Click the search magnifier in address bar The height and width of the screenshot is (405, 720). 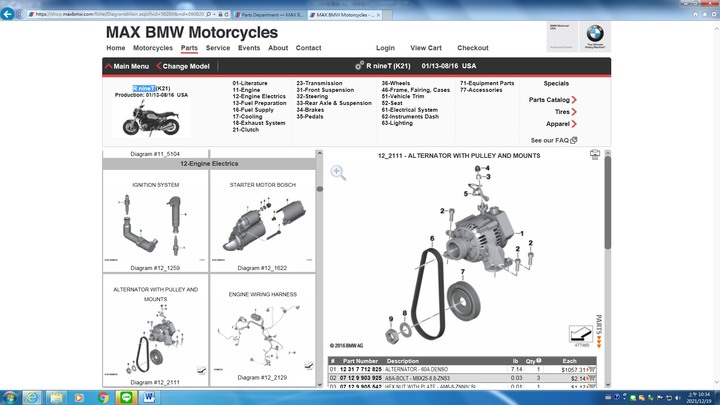point(208,15)
